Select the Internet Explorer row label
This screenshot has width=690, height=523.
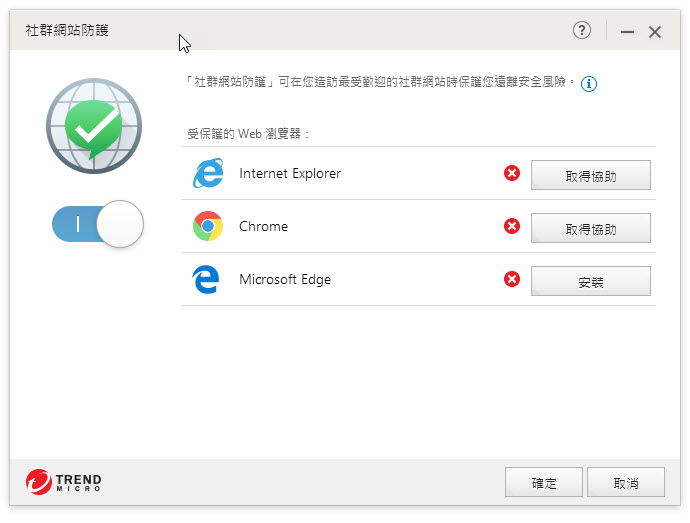point(290,174)
